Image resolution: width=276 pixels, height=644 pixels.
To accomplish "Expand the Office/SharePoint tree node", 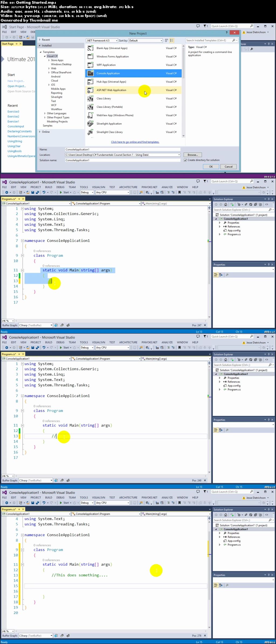I will 49,72.
